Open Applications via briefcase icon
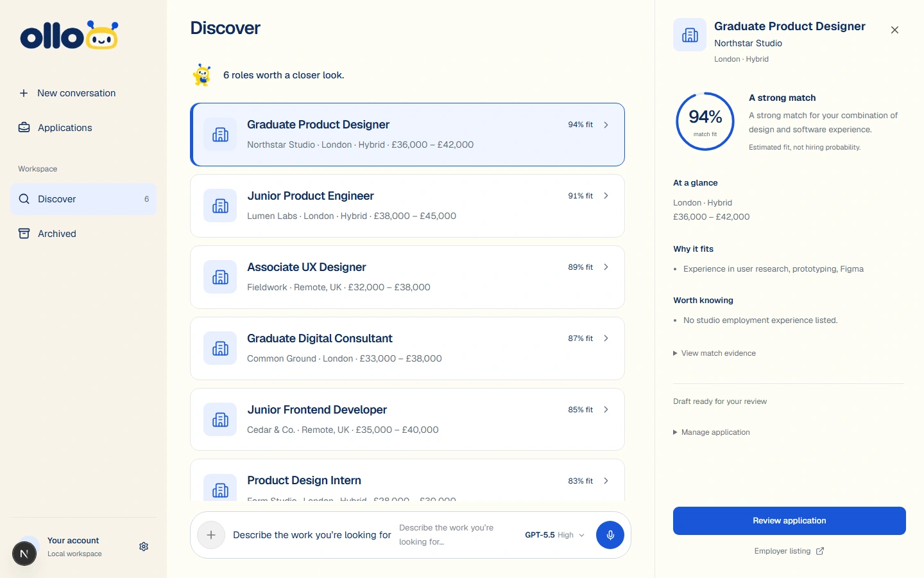Screen dimensions: 924x578 (24, 127)
